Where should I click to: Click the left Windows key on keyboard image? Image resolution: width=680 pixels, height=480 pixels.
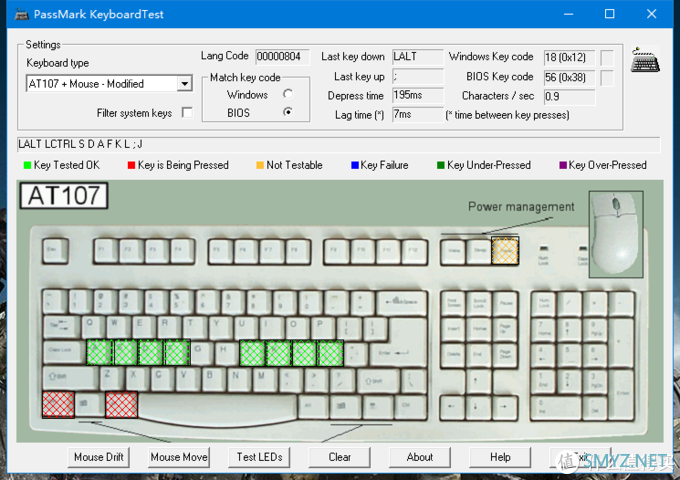click(90, 404)
